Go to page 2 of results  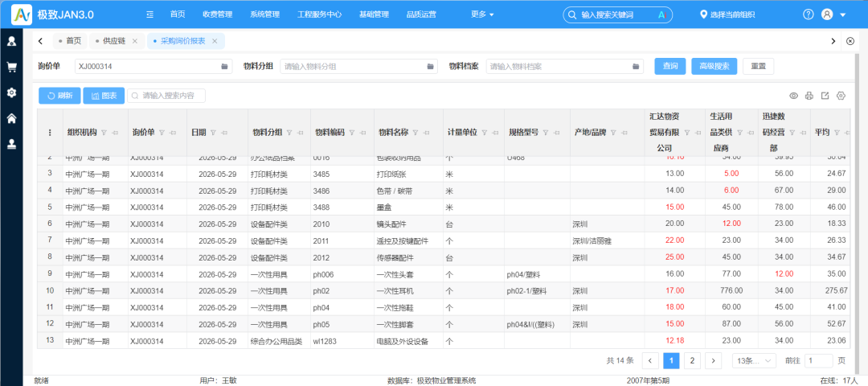click(x=692, y=360)
